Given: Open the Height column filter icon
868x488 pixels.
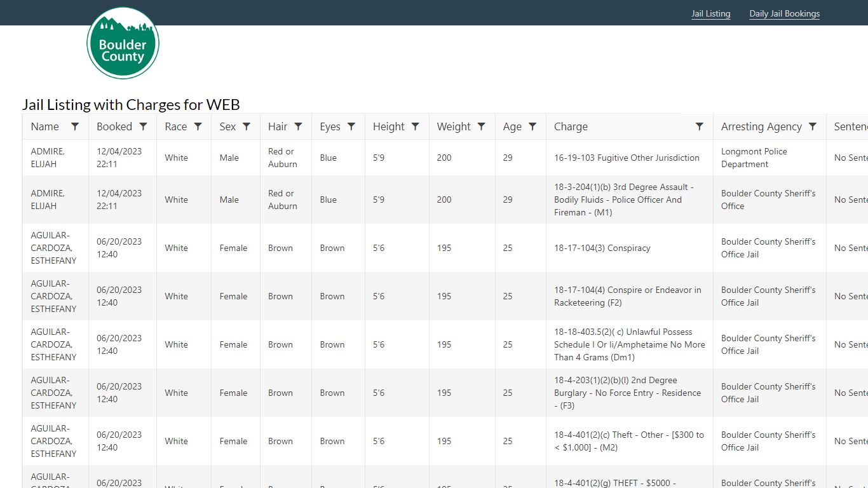Looking at the screenshot, I should click(416, 126).
